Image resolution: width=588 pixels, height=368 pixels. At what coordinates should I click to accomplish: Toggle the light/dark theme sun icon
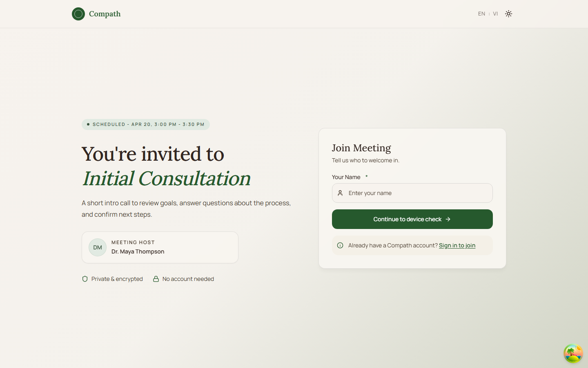(508, 14)
